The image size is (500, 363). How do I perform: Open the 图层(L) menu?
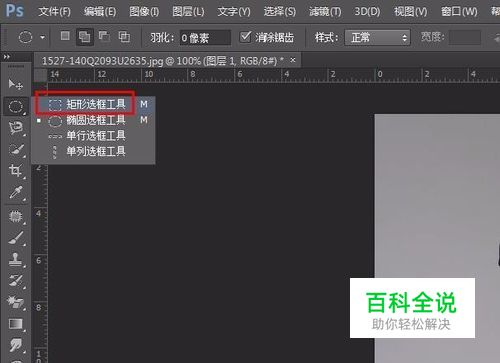click(x=188, y=12)
